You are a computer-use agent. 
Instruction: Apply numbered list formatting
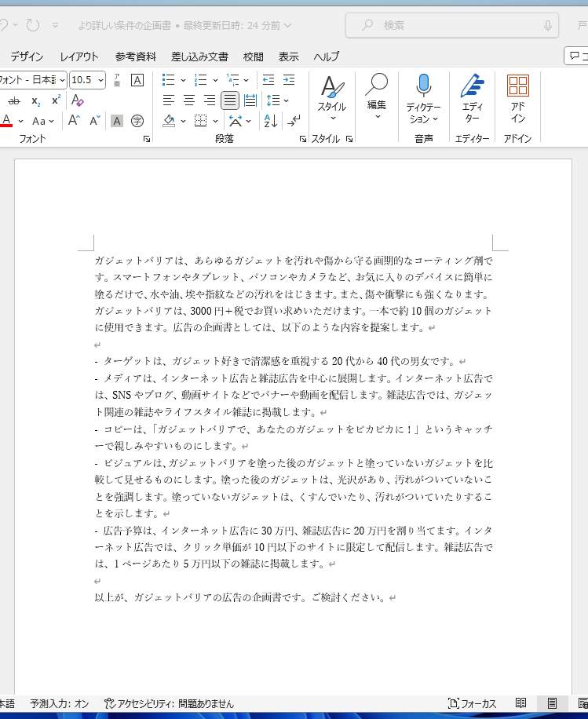(200, 80)
